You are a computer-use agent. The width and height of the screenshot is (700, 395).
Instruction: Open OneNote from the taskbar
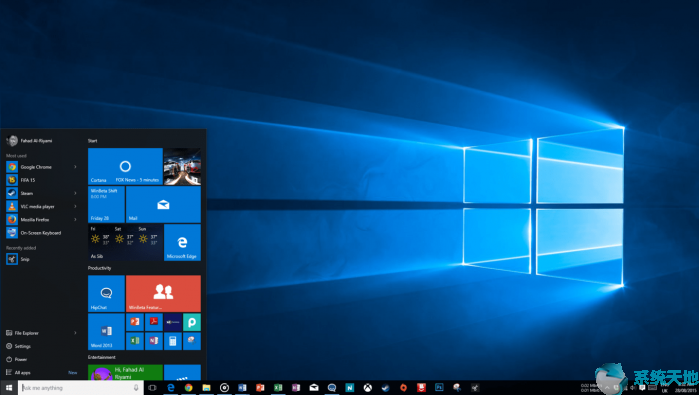point(296,388)
